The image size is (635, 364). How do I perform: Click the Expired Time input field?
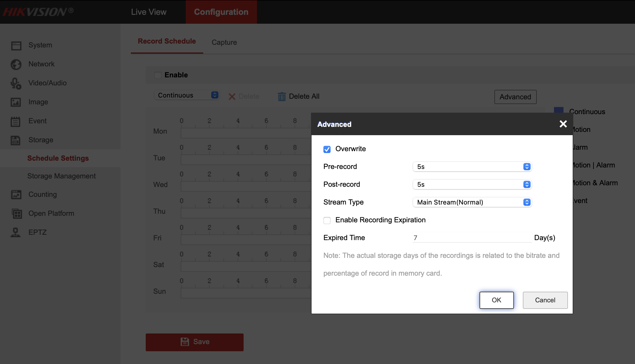pos(472,238)
